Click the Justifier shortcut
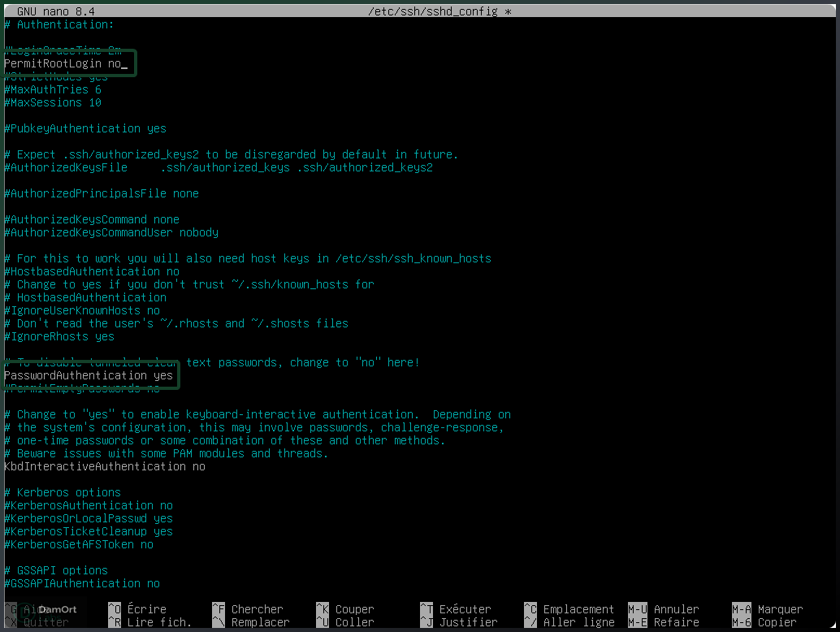This screenshot has width=840, height=632. click(467, 621)
